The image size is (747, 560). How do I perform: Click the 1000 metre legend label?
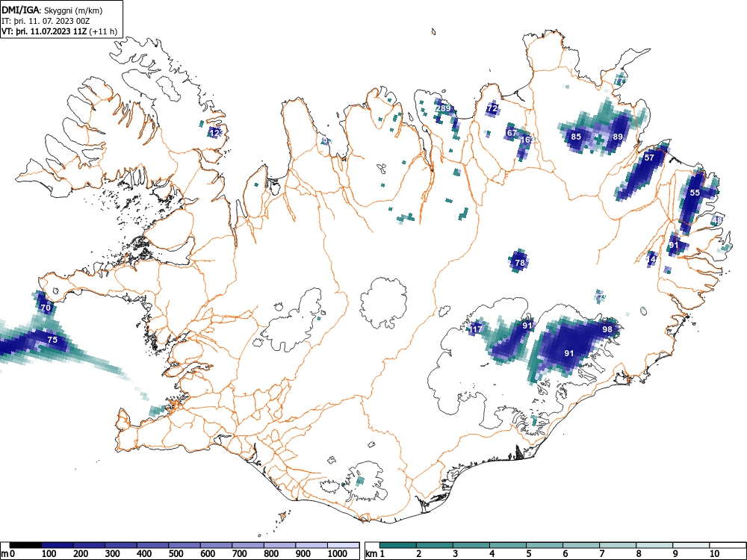338,554
